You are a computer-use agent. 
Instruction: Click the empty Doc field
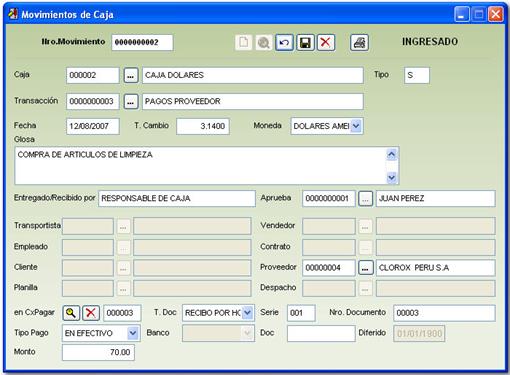321,333
